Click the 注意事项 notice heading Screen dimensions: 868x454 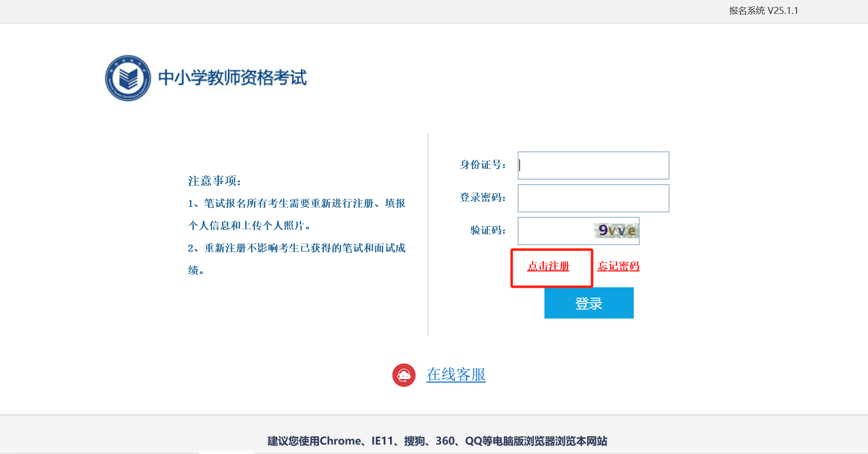214,181
